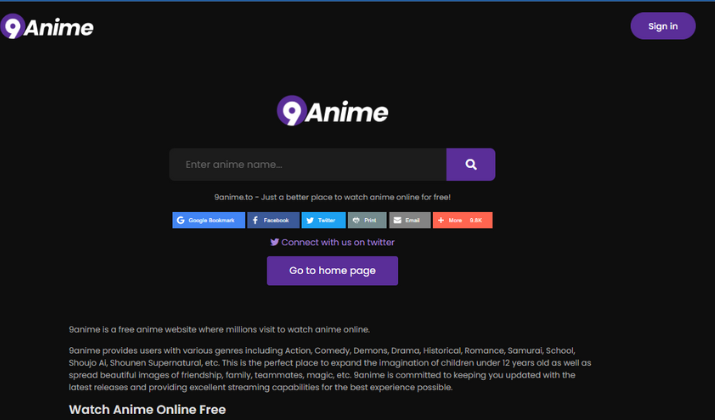The height and width of the screenshot is (420, 715).
Task: Focus the Enter anime name search field
Action: point(308,165)
